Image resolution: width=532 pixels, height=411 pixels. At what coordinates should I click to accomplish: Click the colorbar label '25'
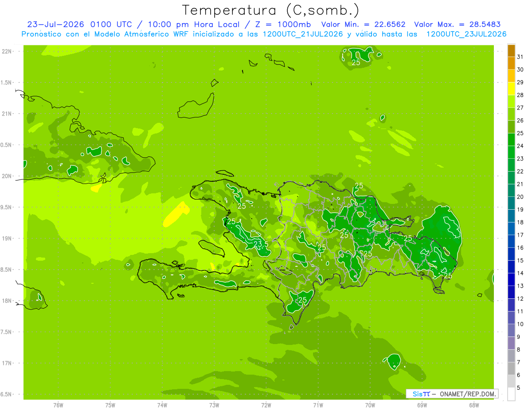(x=520, y=133)
